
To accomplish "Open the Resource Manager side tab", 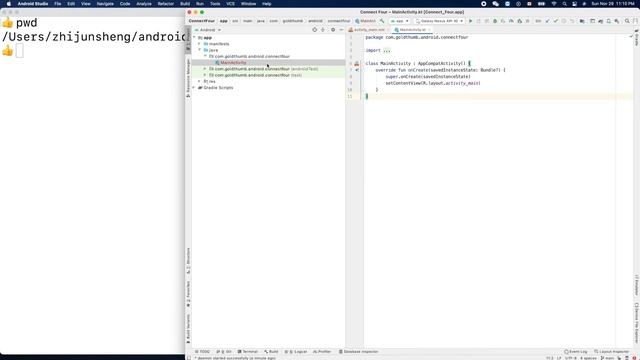I will pyautogui.click(x=188, y=78).
